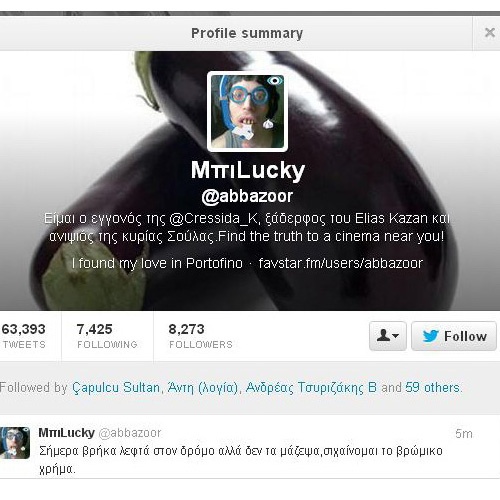Visit the favstar.fm/users/abbazoor link

(x=341, y=263)
